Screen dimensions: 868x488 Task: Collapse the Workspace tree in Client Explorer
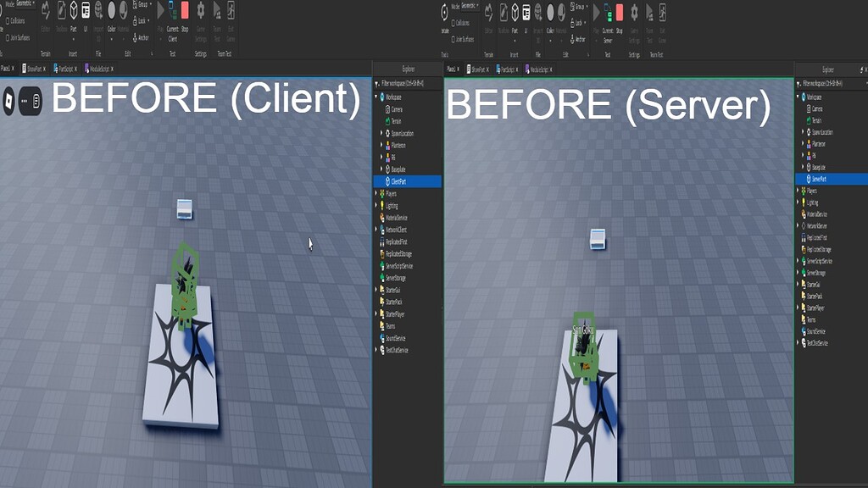(377, 97)
